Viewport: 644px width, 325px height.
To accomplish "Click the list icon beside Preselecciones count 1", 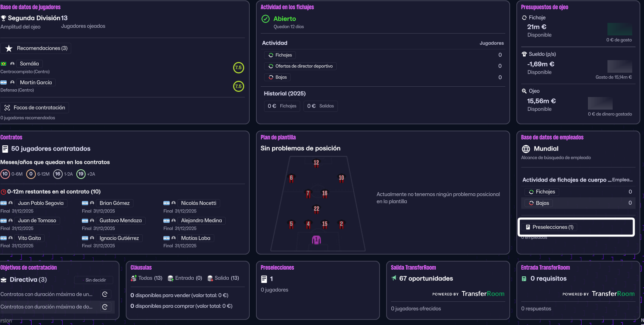I will tap(264, 279).
